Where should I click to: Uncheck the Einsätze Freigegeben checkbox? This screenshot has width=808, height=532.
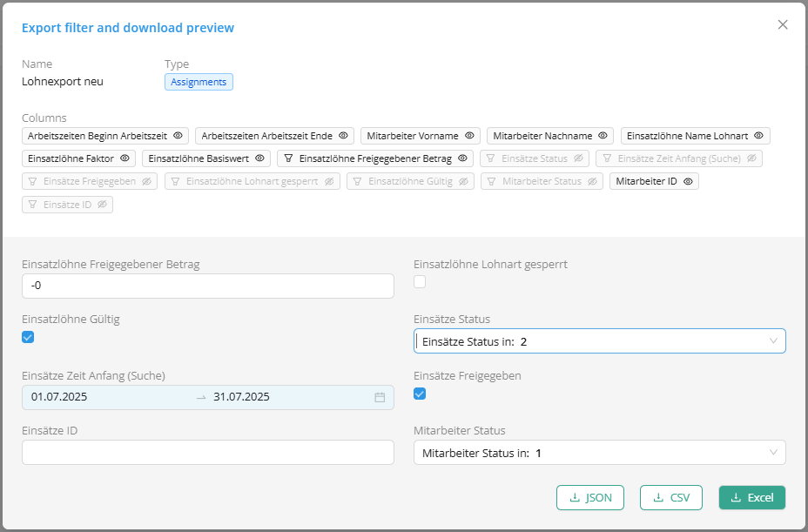pyautogui.click(x=420, y=394)
